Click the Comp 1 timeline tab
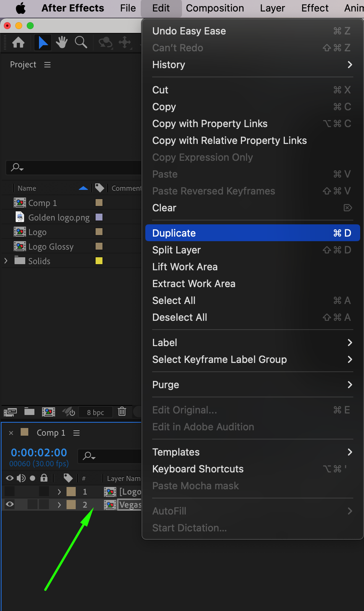Screen dimensions: 364x611 point(51,433)
